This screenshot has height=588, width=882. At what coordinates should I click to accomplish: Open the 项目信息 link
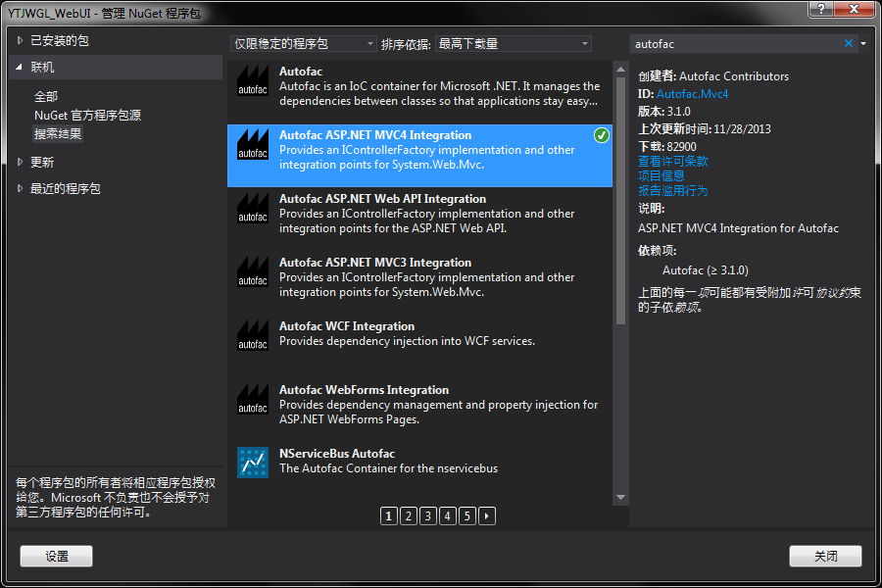tap(661, 175)
